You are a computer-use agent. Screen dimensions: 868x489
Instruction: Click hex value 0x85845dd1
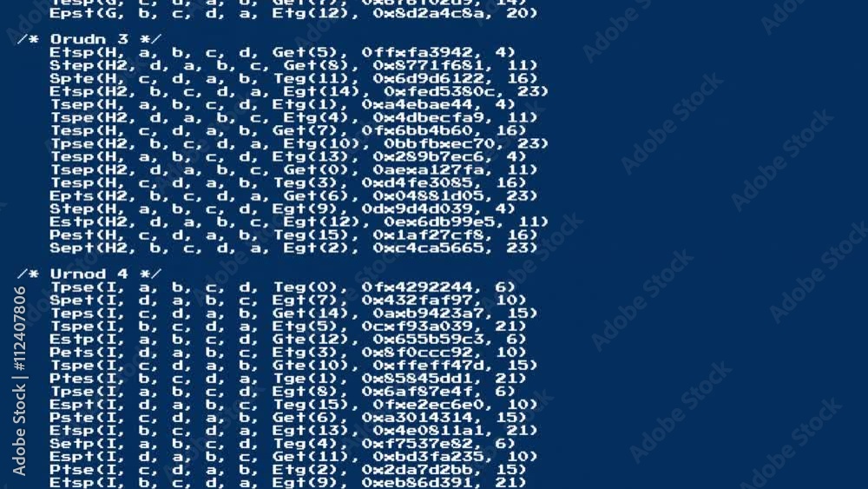421,378
